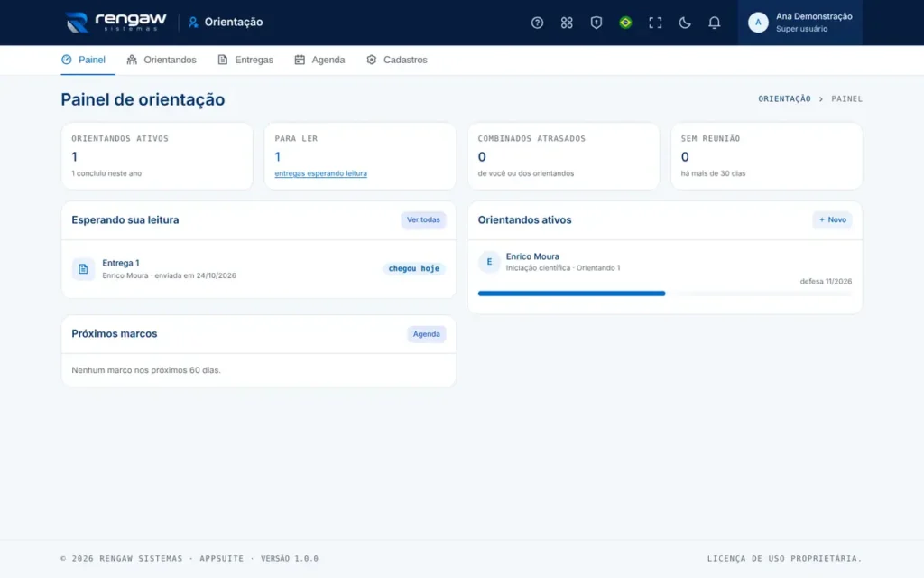The image size is (924, 578).
Task: Click the footer version text 'VERSÃO 1.0.0'
Action: coord(290,558)
